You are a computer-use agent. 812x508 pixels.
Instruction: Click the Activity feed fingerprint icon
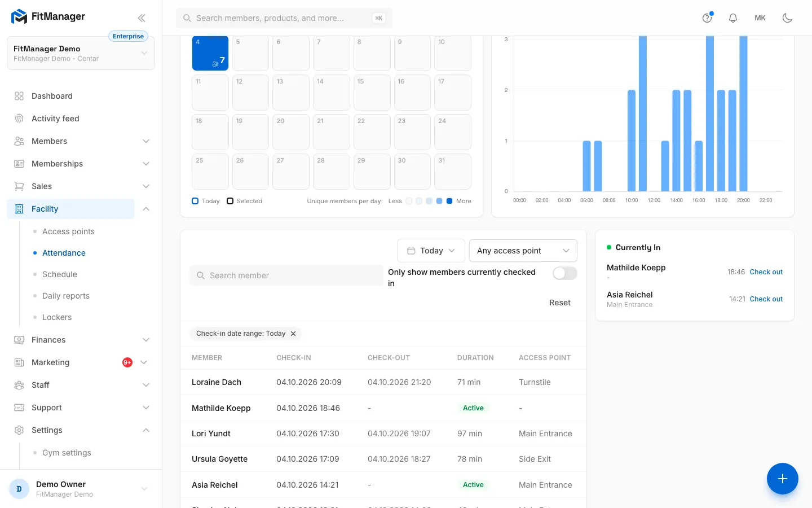19,119
